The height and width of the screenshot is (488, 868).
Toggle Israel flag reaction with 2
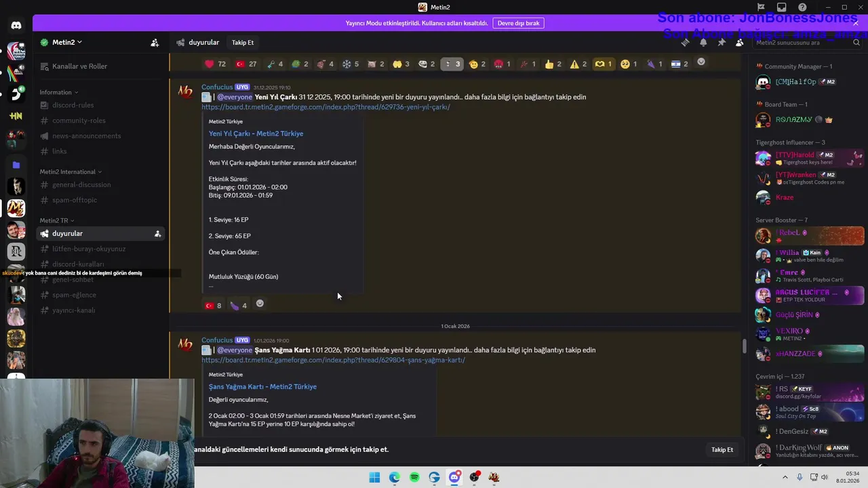[x=679, y=64]
